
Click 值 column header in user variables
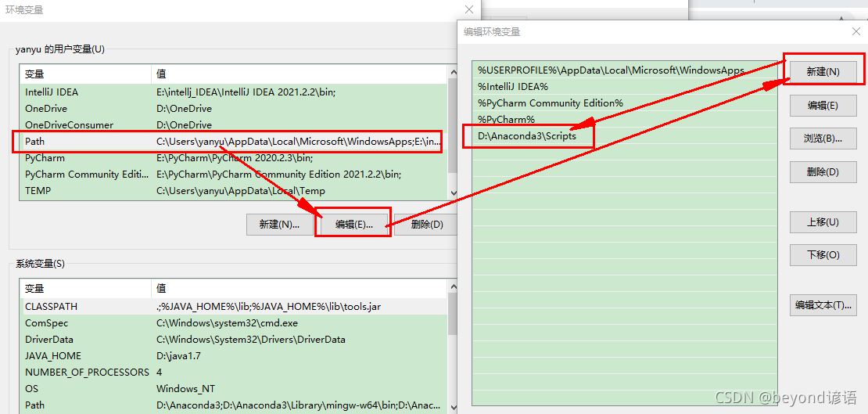click(x=299, y=74)
